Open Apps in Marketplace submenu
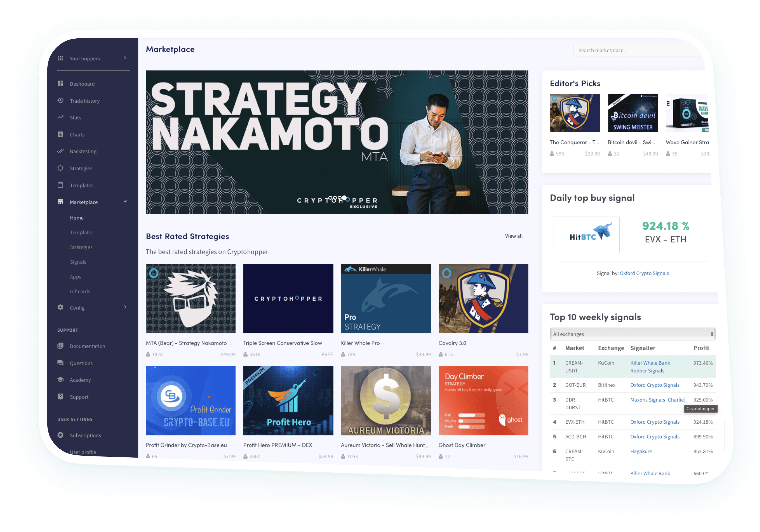This screenshot has width=760, height=532. [x=75, y=277]
